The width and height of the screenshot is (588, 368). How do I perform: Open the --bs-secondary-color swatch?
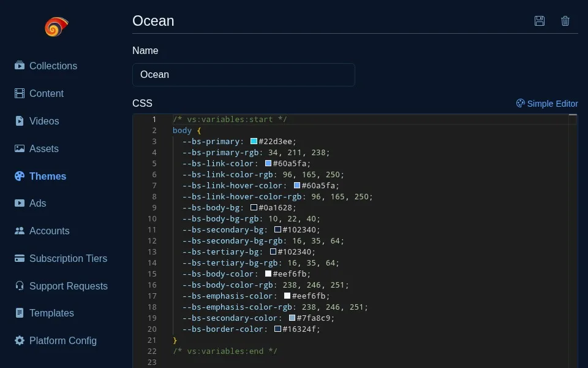click(x=292, y=318)
